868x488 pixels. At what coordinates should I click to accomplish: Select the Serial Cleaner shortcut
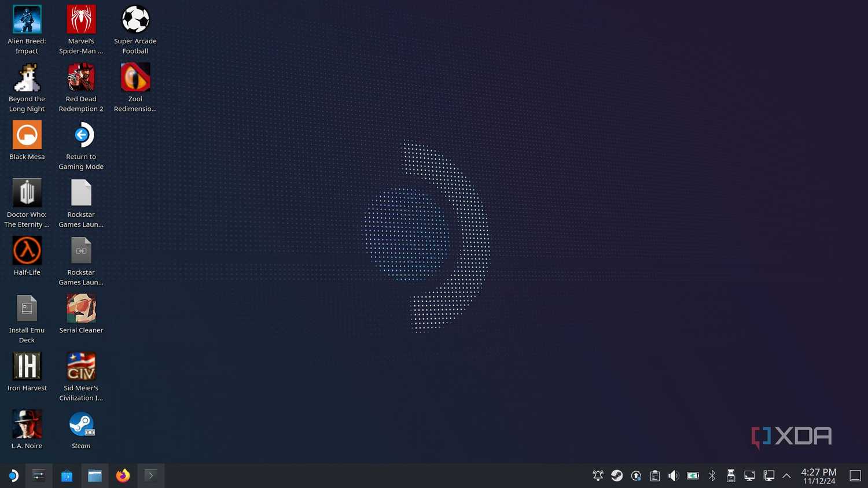pyautogui.click(x=81, y=315)
